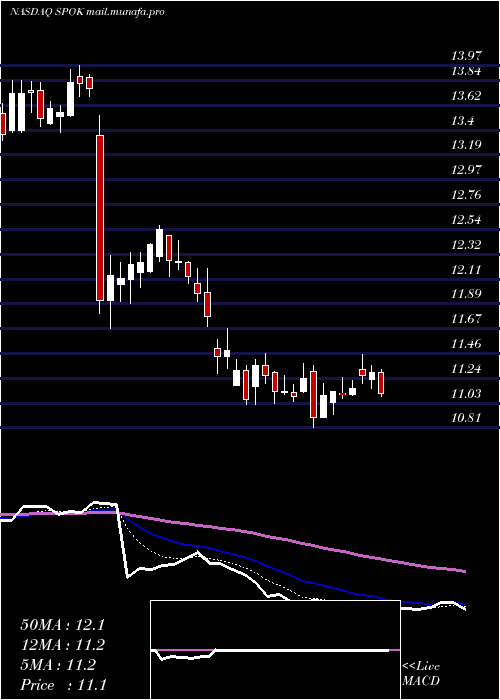Click the 12.76 price axis label
Screen dimensions: 500x700
(x=467, y=195)
